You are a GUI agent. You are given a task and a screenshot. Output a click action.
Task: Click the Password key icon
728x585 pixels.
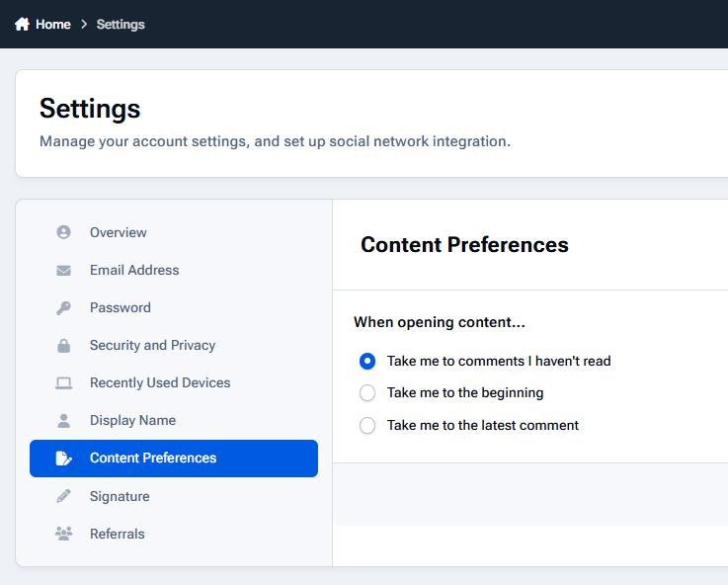tap(63, 308)
